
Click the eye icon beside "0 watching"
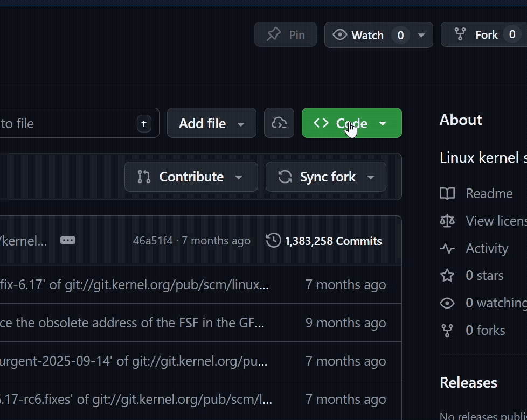[447, 303]
